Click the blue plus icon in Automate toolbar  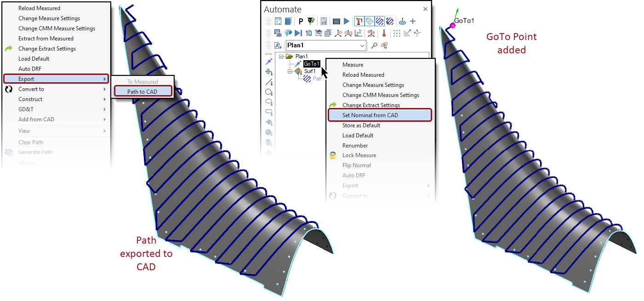[x=413, y=21]
